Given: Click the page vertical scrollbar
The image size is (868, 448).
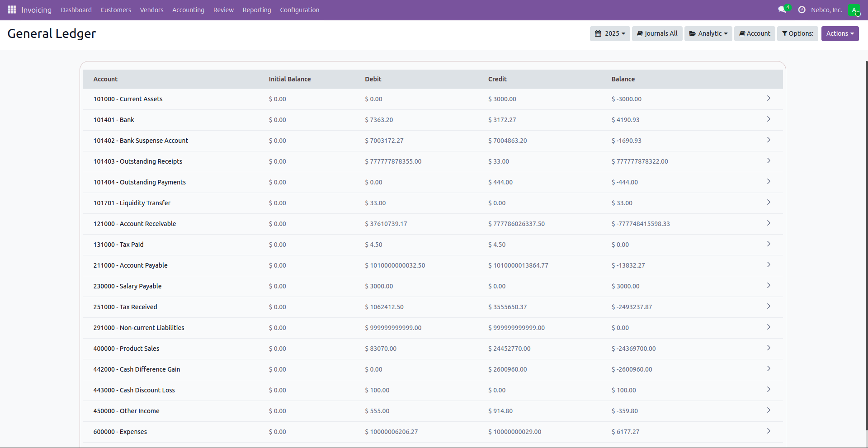Looking at the screenshot, I should [866, 244].
